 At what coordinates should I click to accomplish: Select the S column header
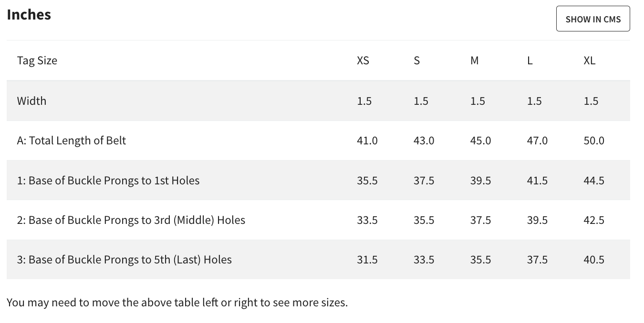[x=417, y=61]
